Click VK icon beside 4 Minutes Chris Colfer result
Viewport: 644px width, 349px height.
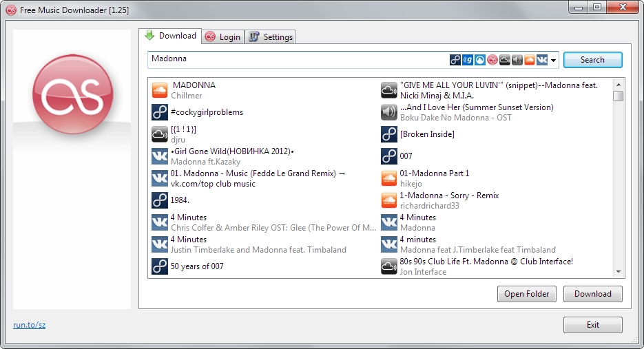[x=160, y=222]
